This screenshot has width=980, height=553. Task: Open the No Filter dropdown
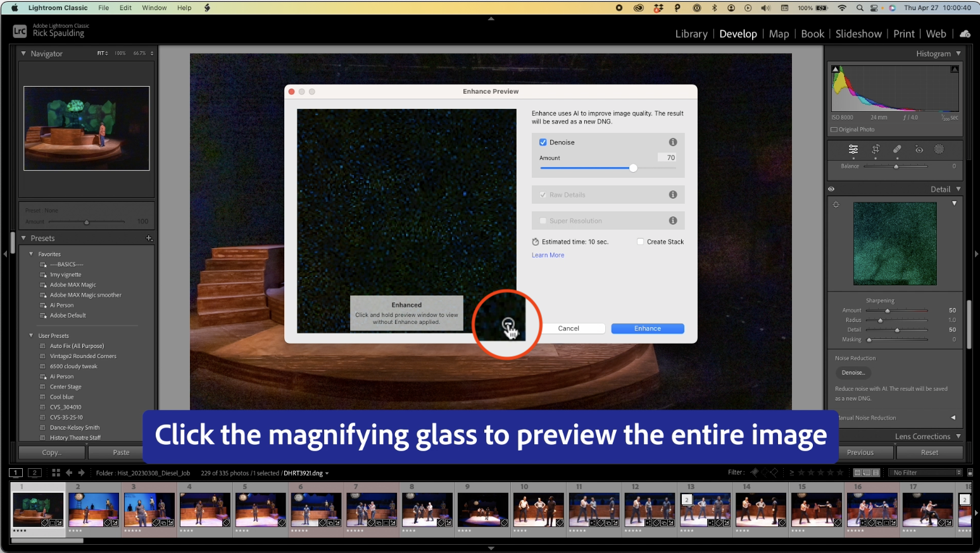coord(924,472)
